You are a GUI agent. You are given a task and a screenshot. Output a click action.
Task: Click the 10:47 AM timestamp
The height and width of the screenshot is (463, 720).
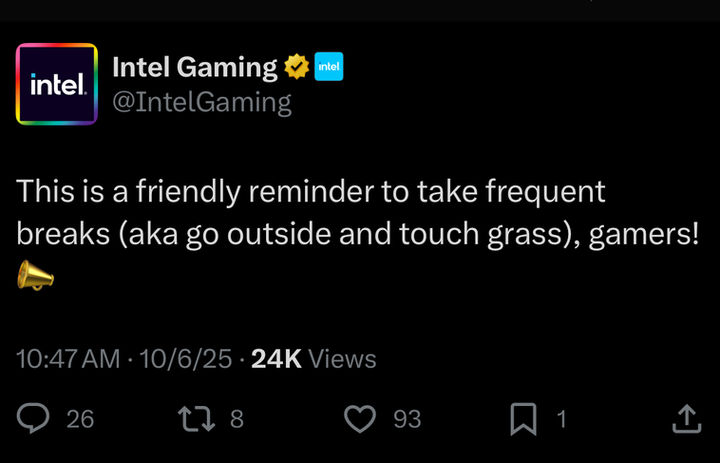pos(69,359)
